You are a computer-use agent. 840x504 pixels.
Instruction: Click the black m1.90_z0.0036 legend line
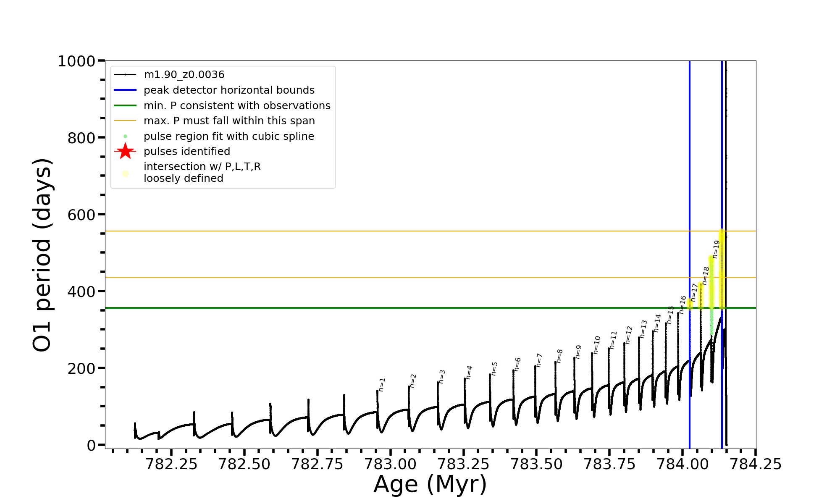click(125, 75)
